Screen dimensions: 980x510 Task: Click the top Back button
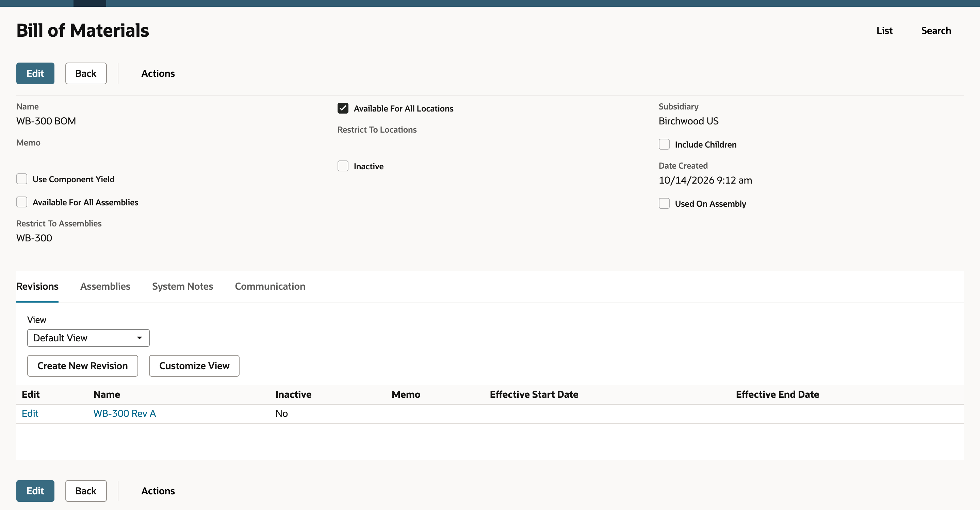86,73
